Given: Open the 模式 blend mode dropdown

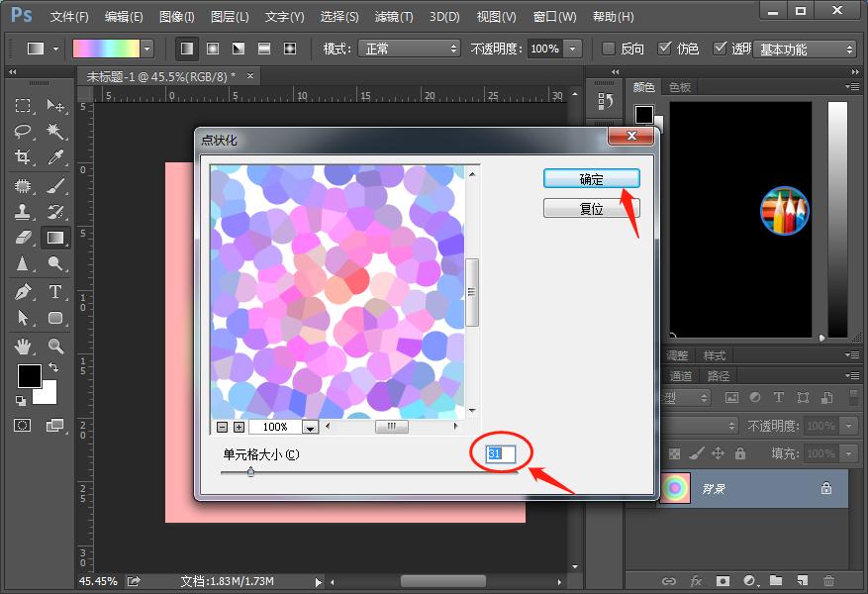Looking at the screenshot, I should pos(409,49).
